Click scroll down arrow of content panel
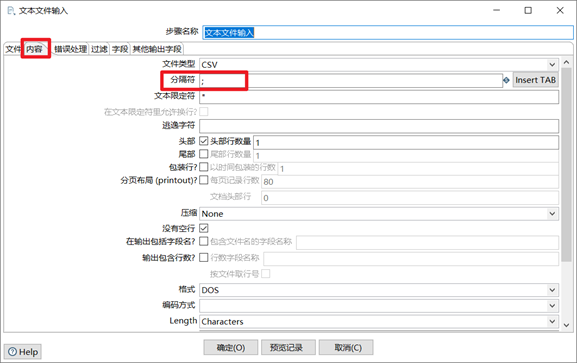 pos(566,325)
